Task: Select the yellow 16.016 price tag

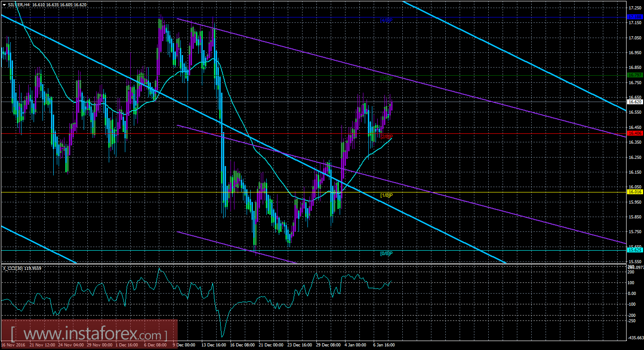Action: (635, 192)
